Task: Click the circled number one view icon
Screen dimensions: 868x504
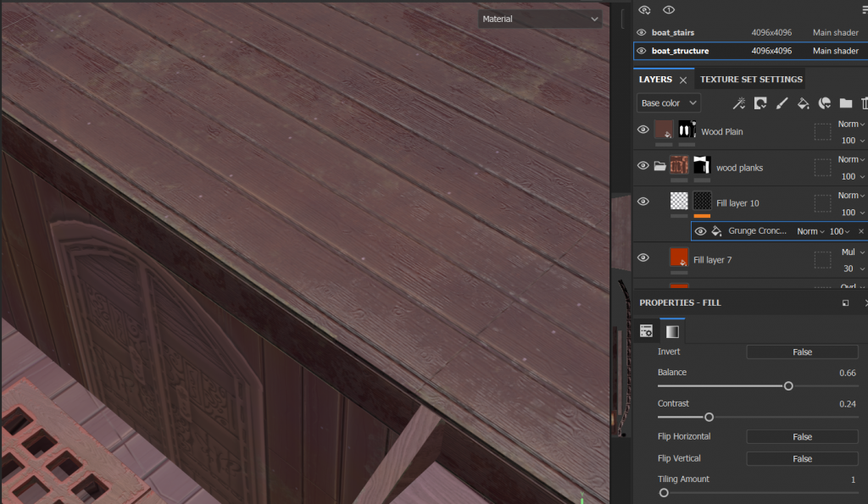Action: point(669,10)
